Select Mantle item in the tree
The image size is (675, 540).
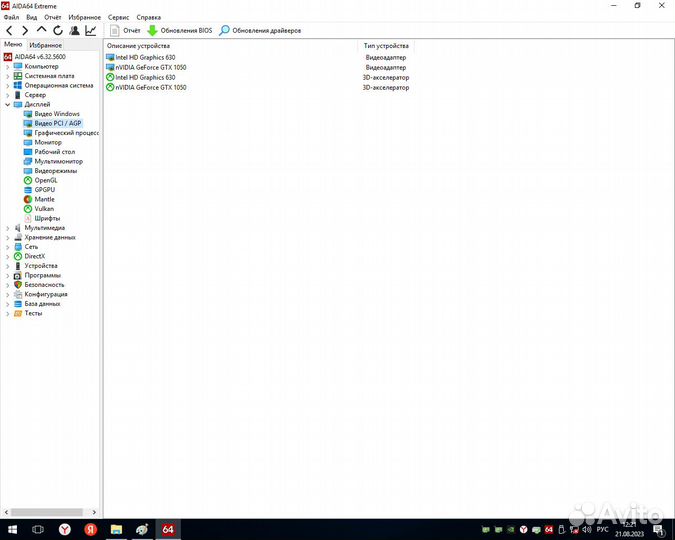(x=45, y=199)
